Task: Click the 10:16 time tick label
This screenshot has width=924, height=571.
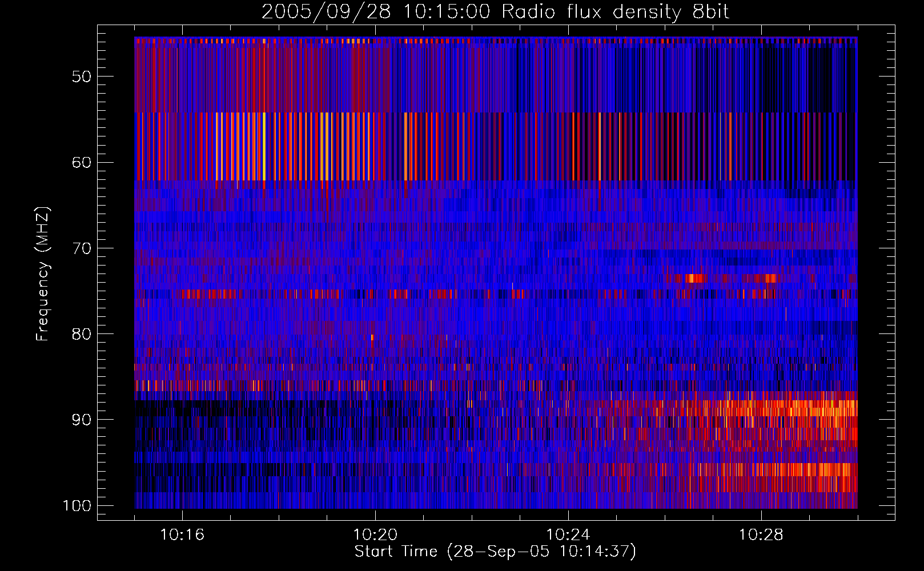Action: (182, 535)
